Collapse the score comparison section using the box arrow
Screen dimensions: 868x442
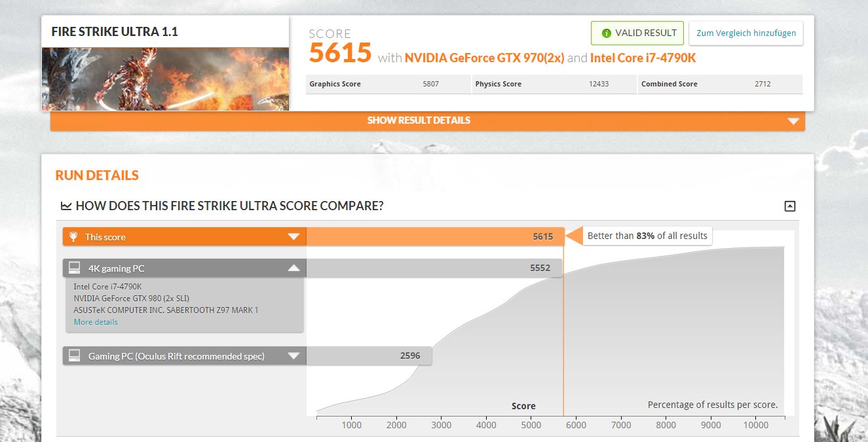coord(790,206)
